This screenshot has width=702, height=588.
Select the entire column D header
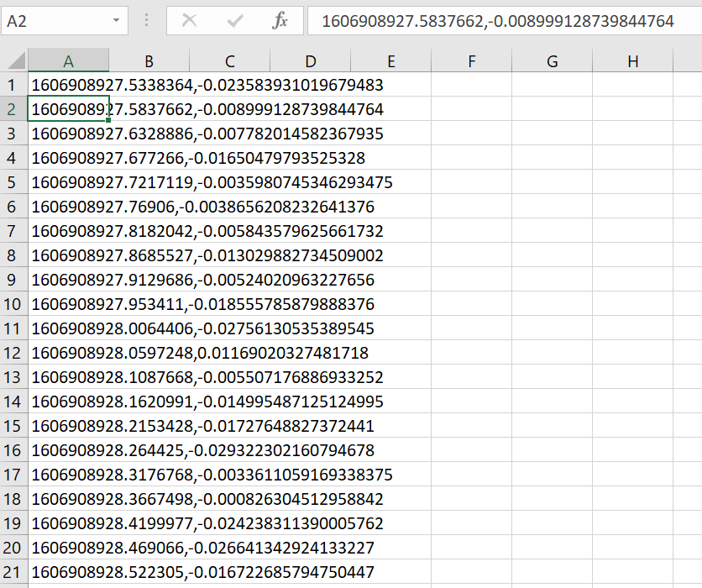(x=310, y=60)
